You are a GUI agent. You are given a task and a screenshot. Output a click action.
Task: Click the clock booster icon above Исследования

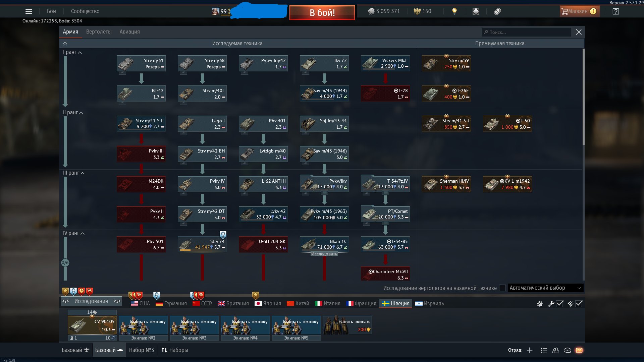click(x=82, y=291)
